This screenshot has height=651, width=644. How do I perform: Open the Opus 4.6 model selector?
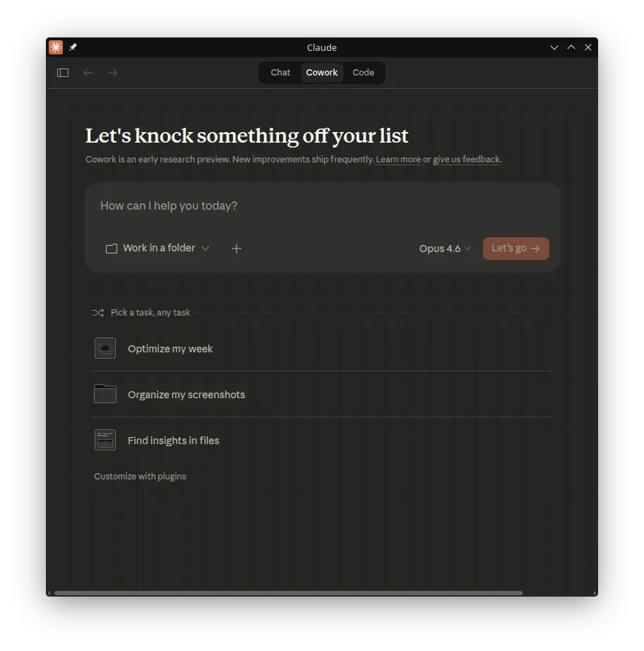tap(443, 248)
